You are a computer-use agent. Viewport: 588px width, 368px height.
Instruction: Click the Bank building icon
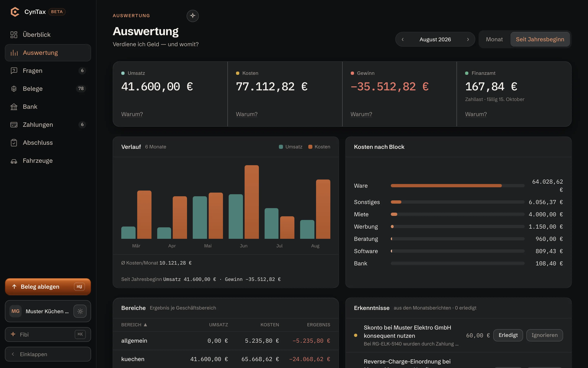point(14,107)
